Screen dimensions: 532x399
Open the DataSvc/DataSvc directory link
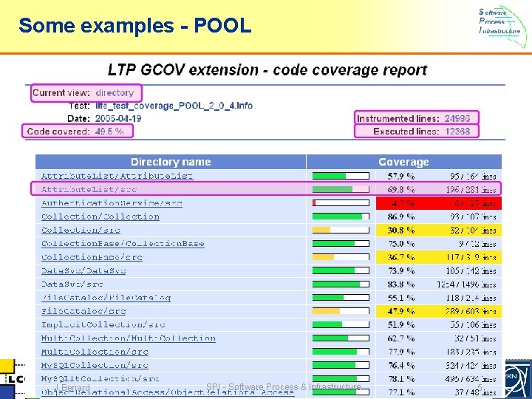pyautogui.click(x=83, y=270)
